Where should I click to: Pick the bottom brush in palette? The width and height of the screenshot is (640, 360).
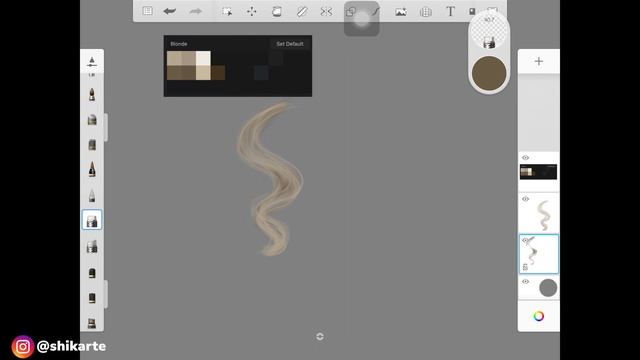92,323
